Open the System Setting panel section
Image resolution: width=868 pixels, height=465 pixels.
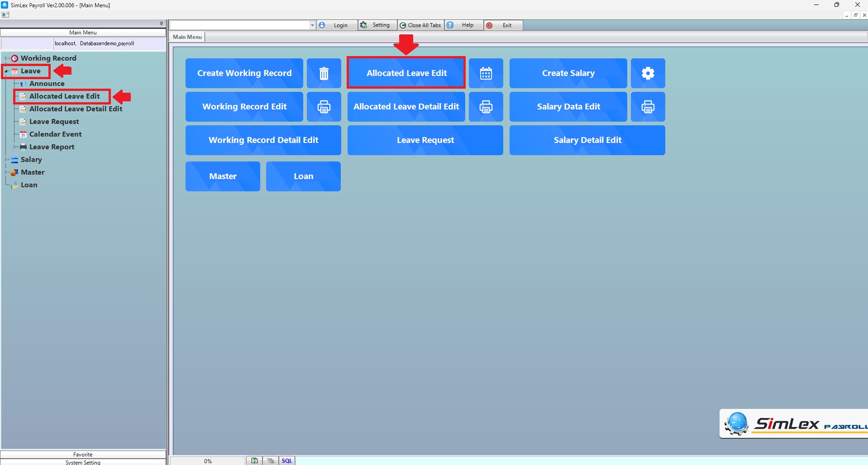[83, 462]
